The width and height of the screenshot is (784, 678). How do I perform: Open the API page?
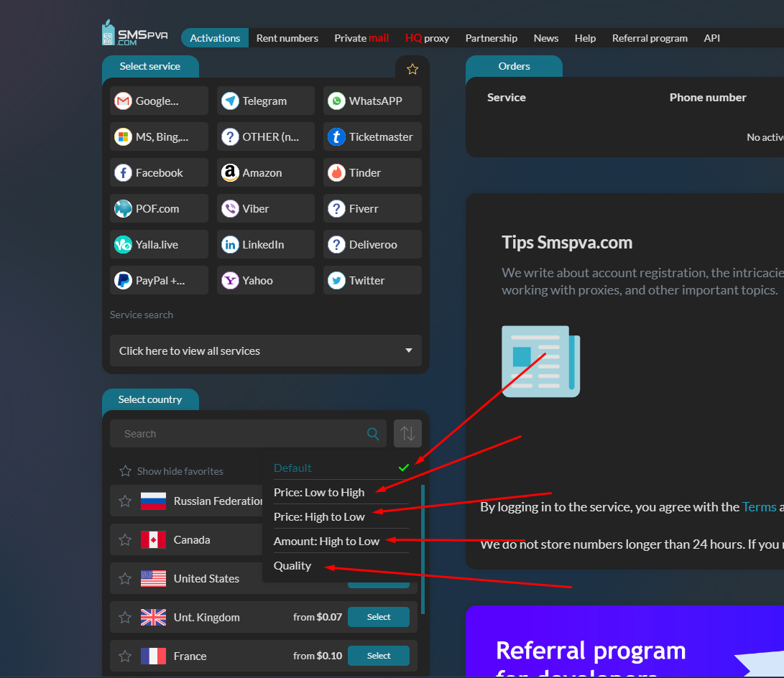[x=711, y=38]
